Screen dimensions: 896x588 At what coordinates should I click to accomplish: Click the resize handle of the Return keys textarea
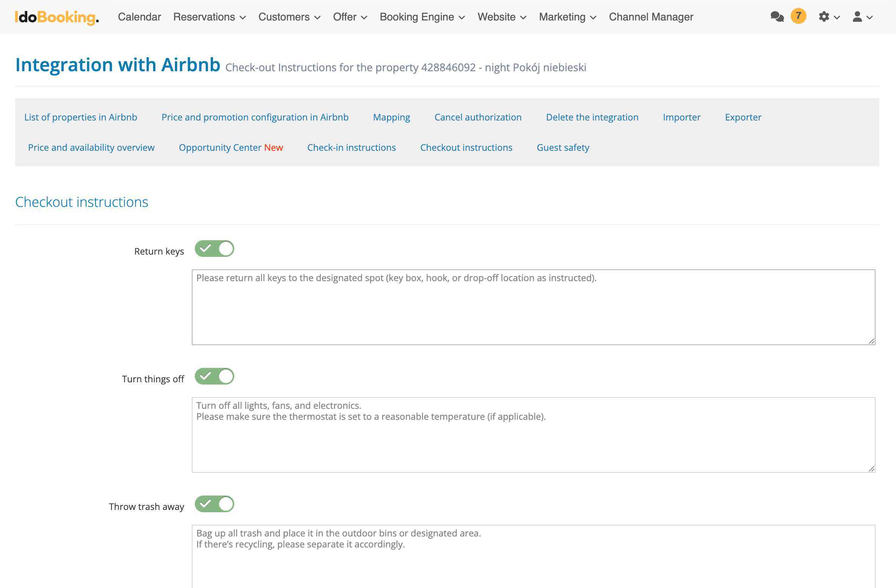(x=871, y=341)
